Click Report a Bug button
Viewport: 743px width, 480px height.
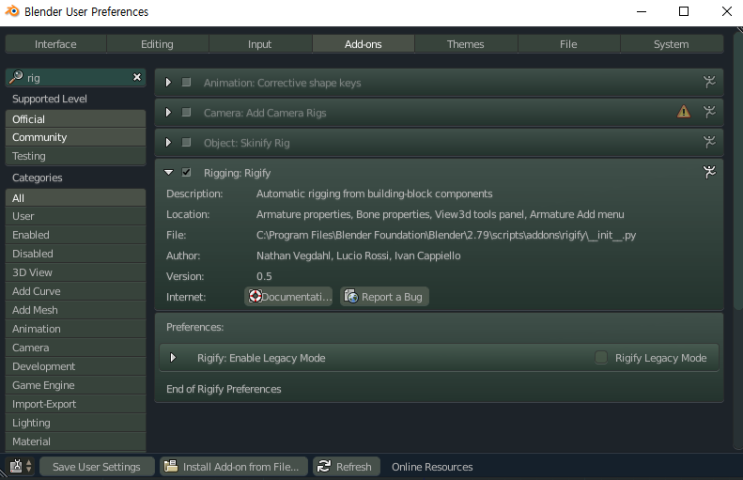coord(384,297)
